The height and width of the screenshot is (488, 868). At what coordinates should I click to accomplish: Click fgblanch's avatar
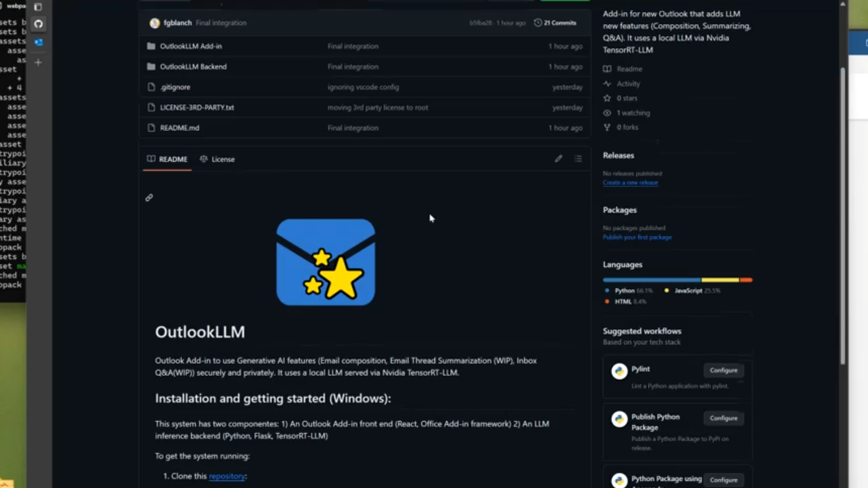[x=155, y=23]
